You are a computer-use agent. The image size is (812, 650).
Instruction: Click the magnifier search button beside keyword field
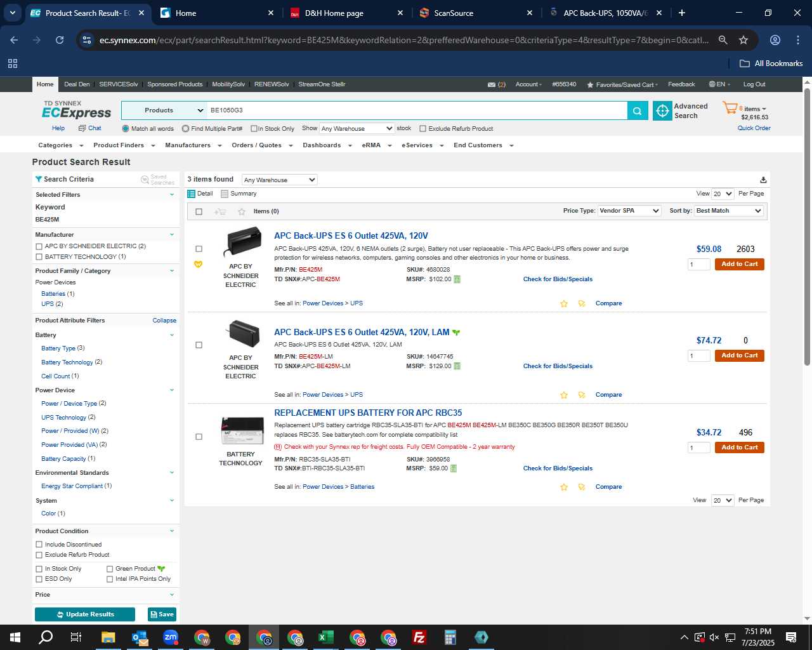coord(637,110)
